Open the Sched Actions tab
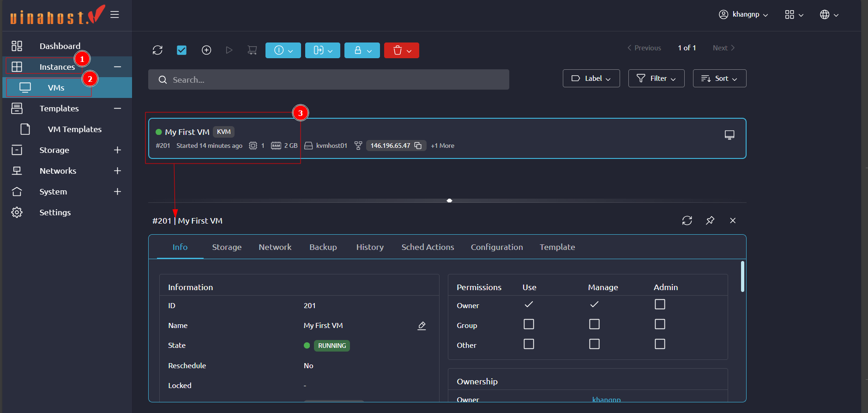 [428, 247]
